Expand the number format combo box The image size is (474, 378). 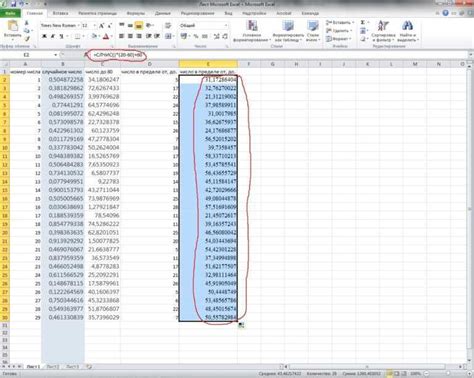[226, 26]
